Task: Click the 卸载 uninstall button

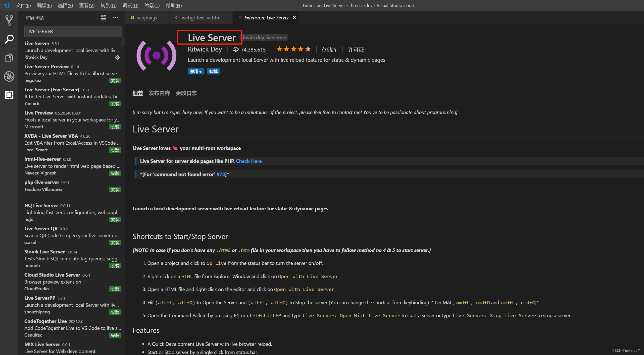Action: [x=213, y=71]
